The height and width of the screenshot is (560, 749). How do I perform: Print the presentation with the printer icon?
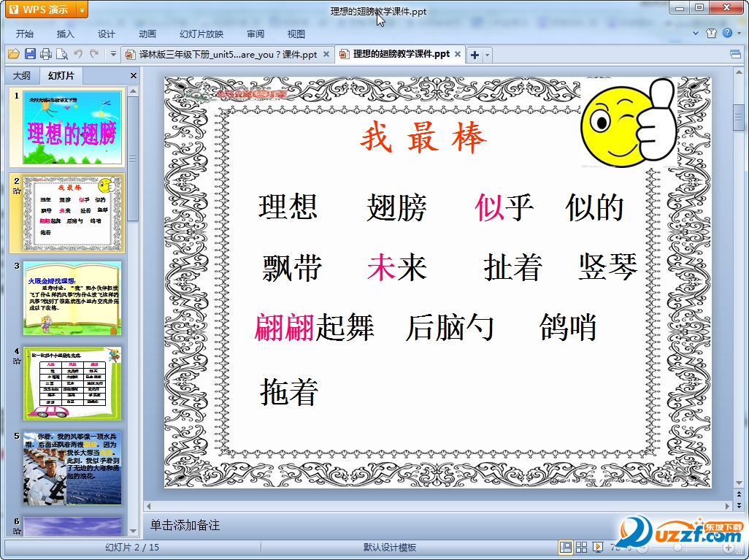tap(46, 54)
